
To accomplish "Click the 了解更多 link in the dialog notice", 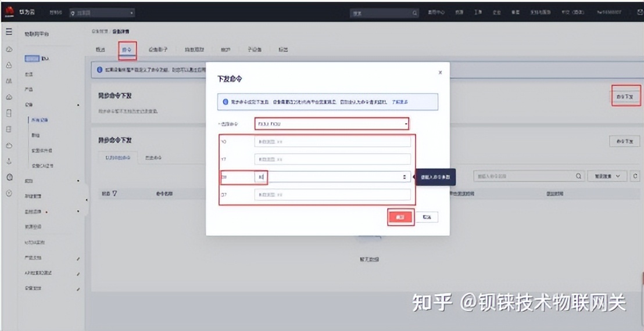I will (399, 102).
